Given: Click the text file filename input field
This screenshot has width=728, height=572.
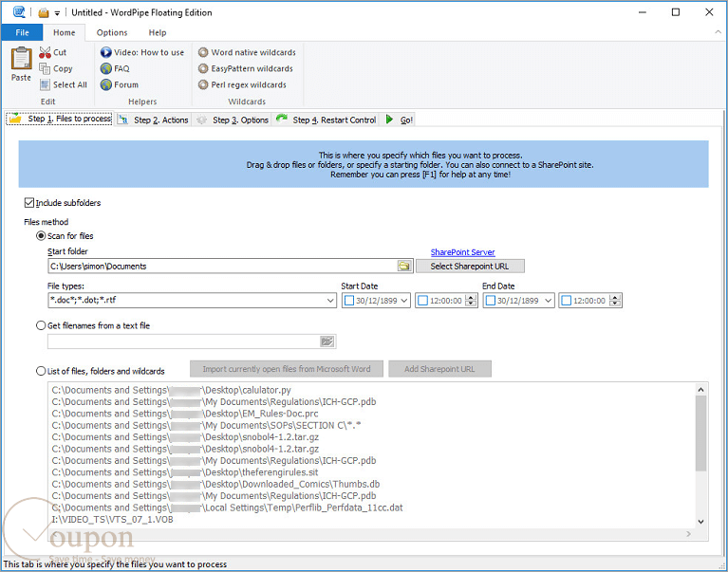Looking at the screenshot, I should (x=183, y=341).
